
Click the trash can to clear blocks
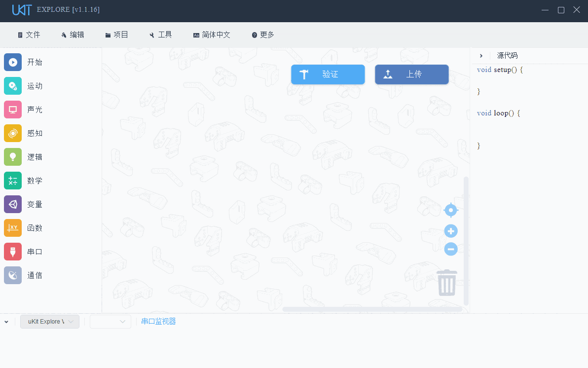[447, 283]
